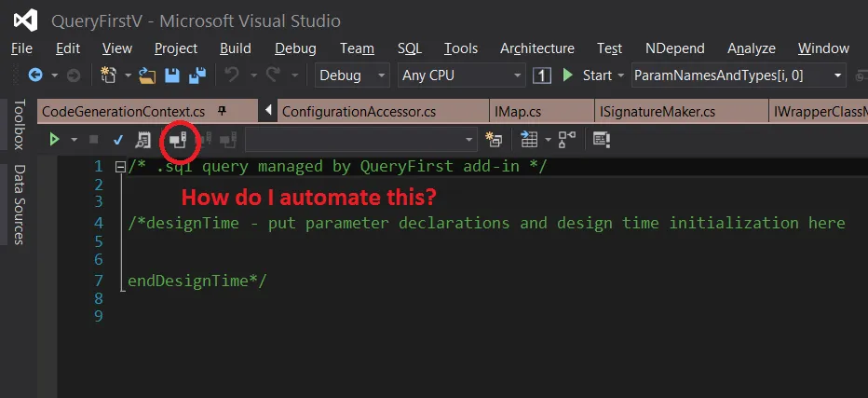Open the Architecture menu
Image resolution: width=868 pixels, height=398 pixels.
coord(537,48)
